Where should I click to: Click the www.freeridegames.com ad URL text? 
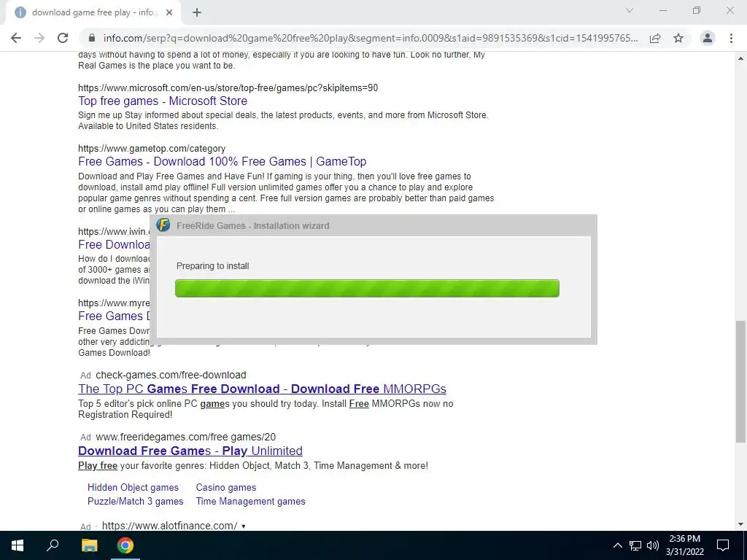tap(186, 437)
